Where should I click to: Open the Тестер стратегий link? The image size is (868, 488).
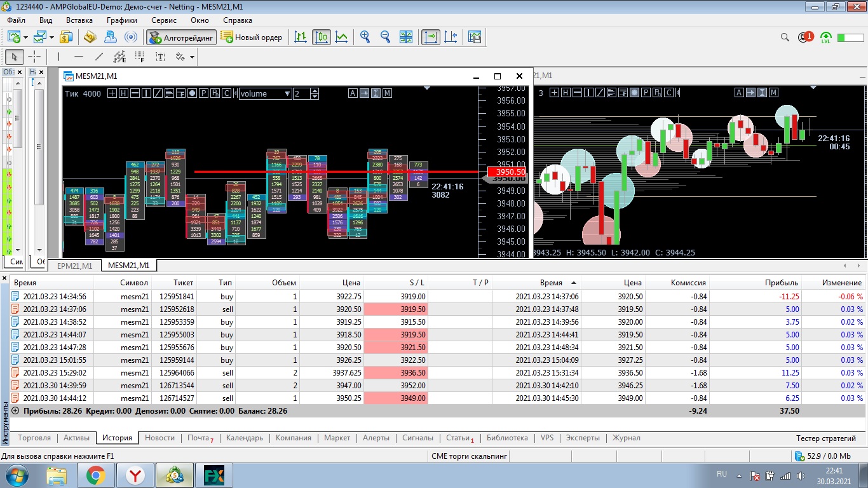coord(826,438)
